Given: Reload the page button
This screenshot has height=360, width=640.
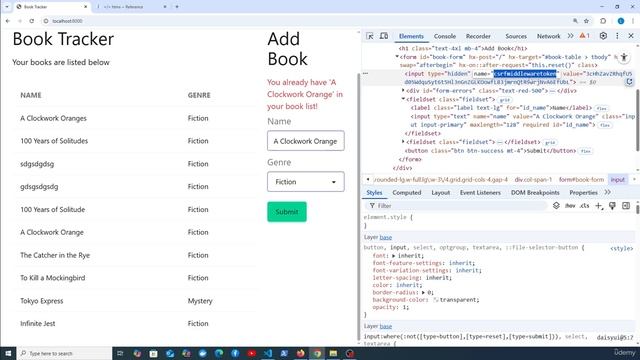Looking at the screenshot, I should pyautogui.click(x=31, y=21).
